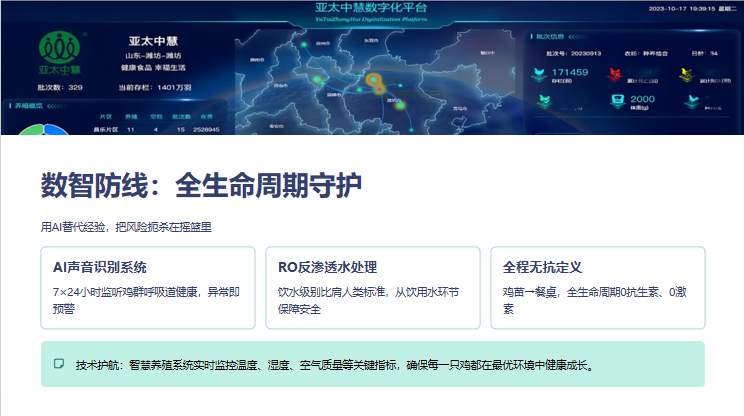Click the icon next to 2000 value
The width and height of the screenshot is (744, 416).
pos(615,101)
